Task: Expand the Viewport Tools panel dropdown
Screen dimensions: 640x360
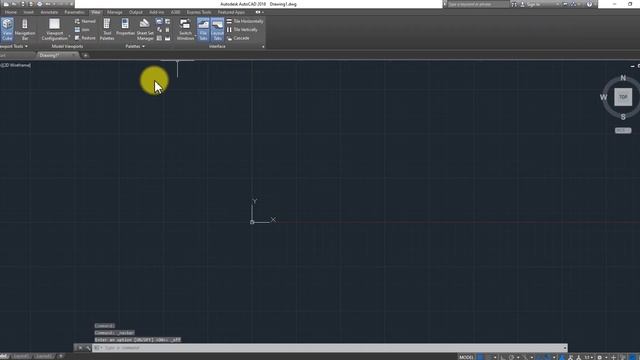Action: (14, 47)
